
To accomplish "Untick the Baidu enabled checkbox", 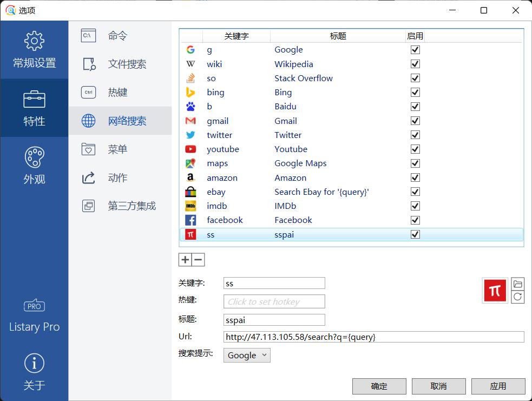I will tap(415, 107).
